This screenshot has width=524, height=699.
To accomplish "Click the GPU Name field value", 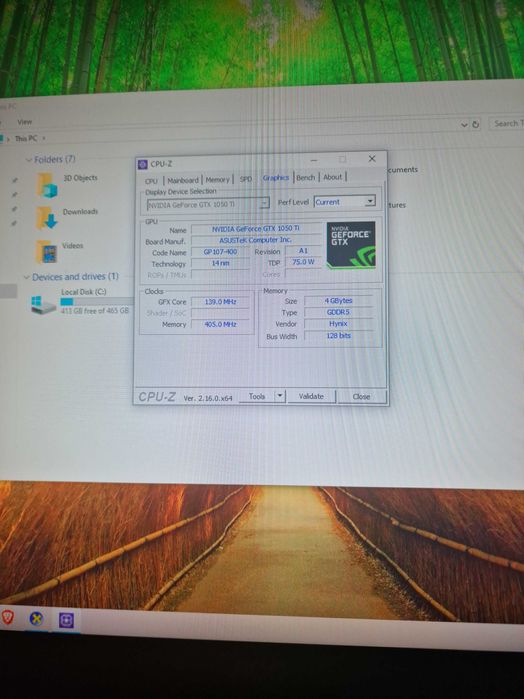I will pyautogui.click(x=256, y=229).
